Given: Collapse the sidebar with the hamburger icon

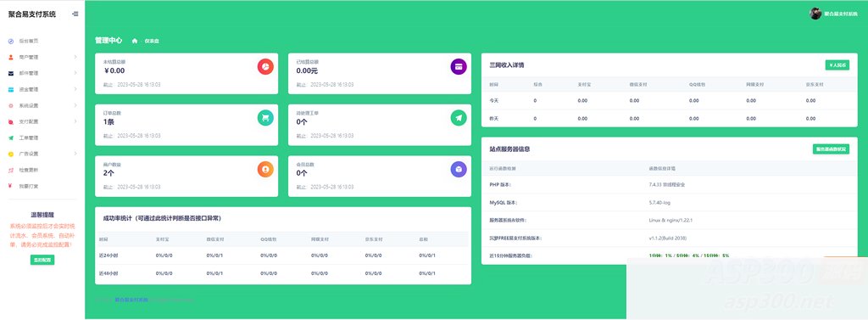Looking at the screenshot, I should [75, 14].
